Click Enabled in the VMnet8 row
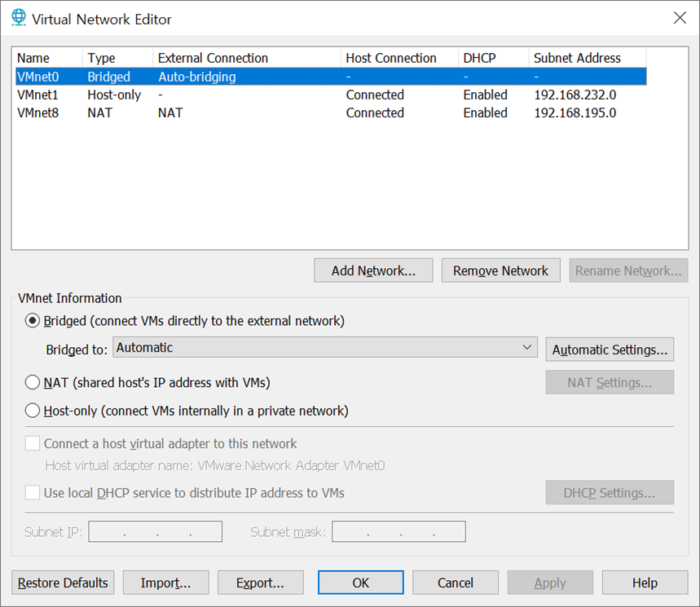This screenshot has width=700, height=607. pos(485,112)
